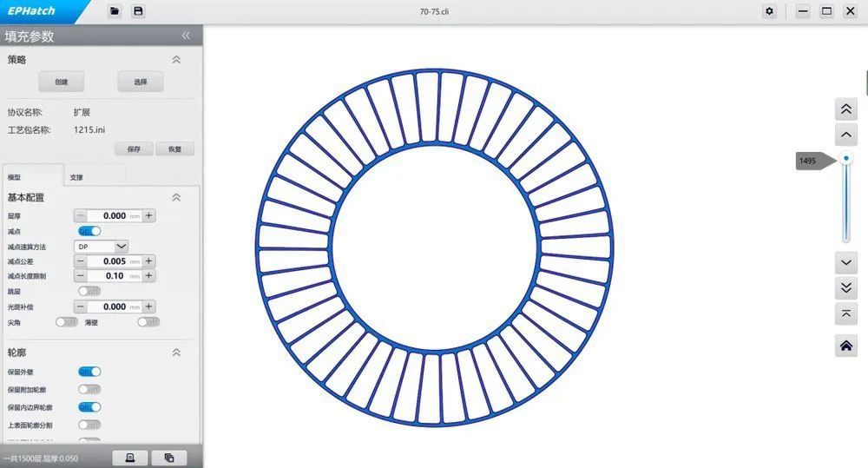Collapse the 轮廓 section
This screenshot has width=868, height=468.
tap(176, 353)
